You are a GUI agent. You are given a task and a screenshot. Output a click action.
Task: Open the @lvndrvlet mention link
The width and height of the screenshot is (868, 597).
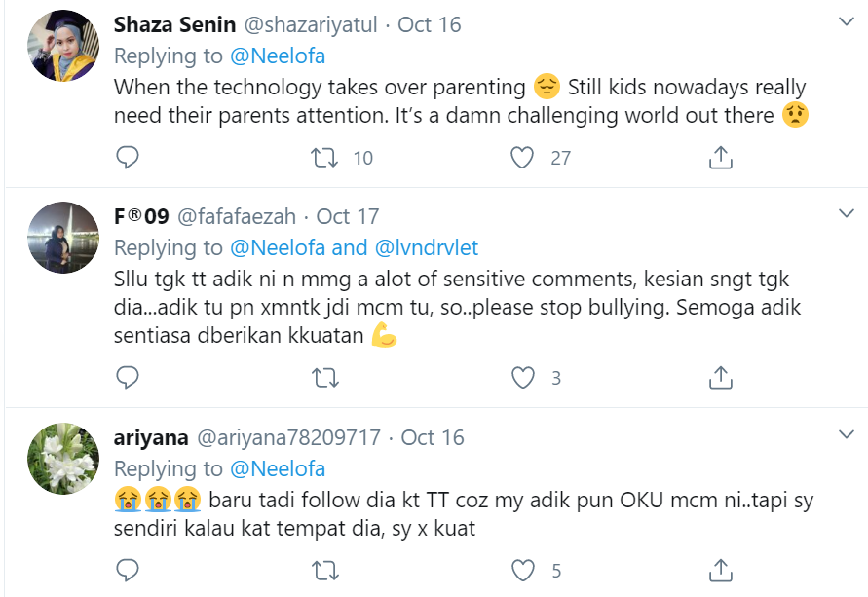(x=426, y=247)
